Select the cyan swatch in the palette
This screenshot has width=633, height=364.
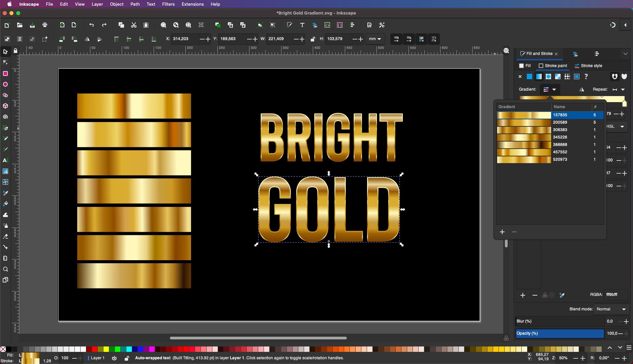(x=129, y=349)
